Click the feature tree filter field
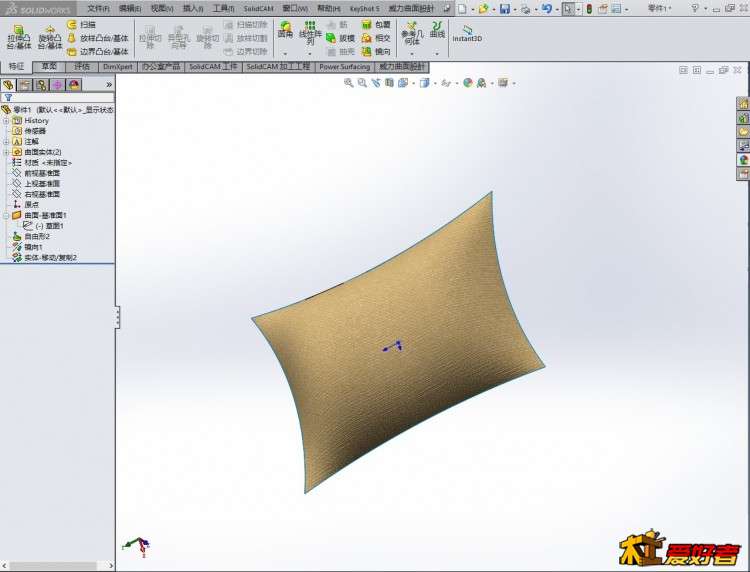Screen dimensions: 750x572 (57, 98)
